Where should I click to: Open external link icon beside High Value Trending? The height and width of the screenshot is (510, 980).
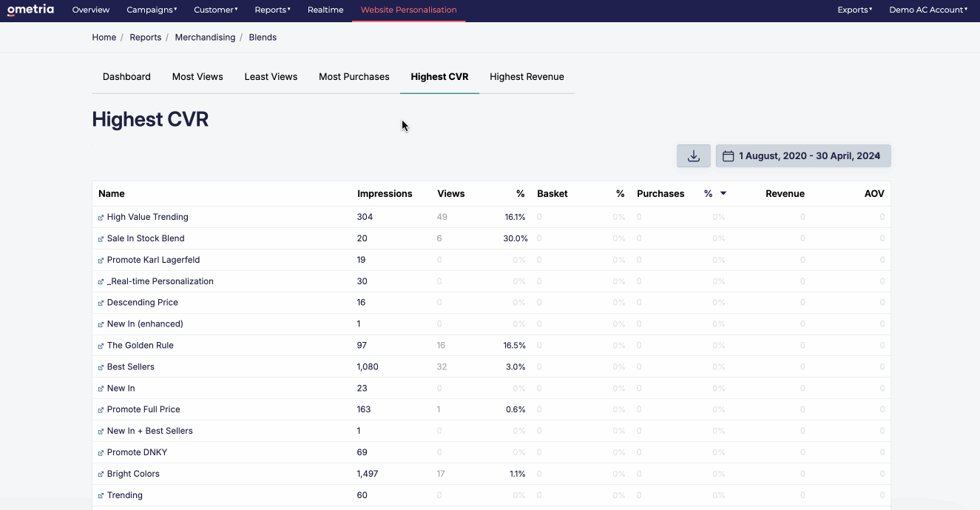[101, 218]
